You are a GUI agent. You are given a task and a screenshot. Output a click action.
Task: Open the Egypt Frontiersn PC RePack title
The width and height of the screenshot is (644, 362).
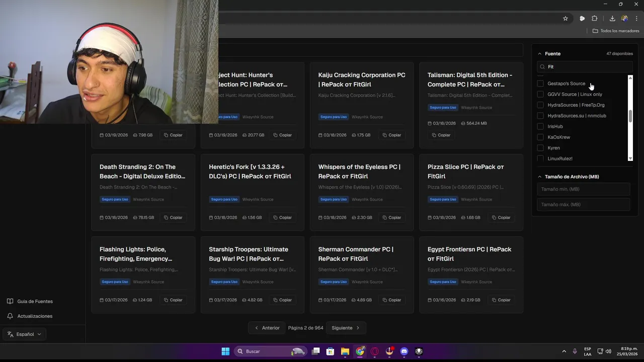[x=469, y=254]
